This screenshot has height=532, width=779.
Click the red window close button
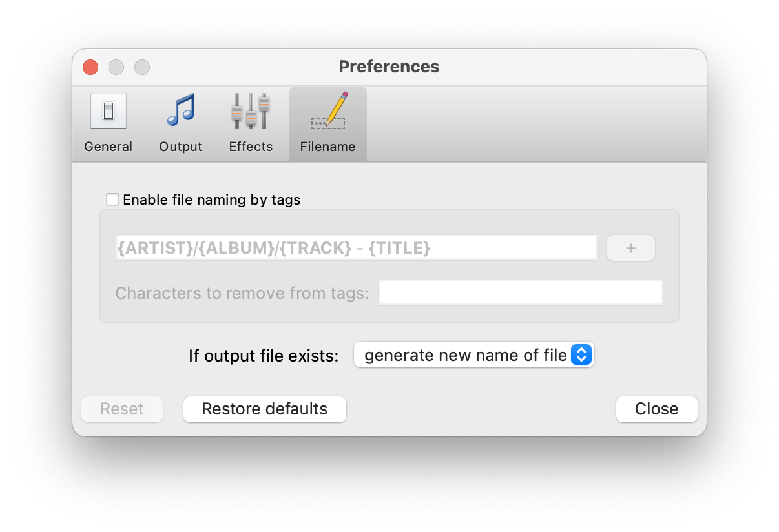(90, 67)
